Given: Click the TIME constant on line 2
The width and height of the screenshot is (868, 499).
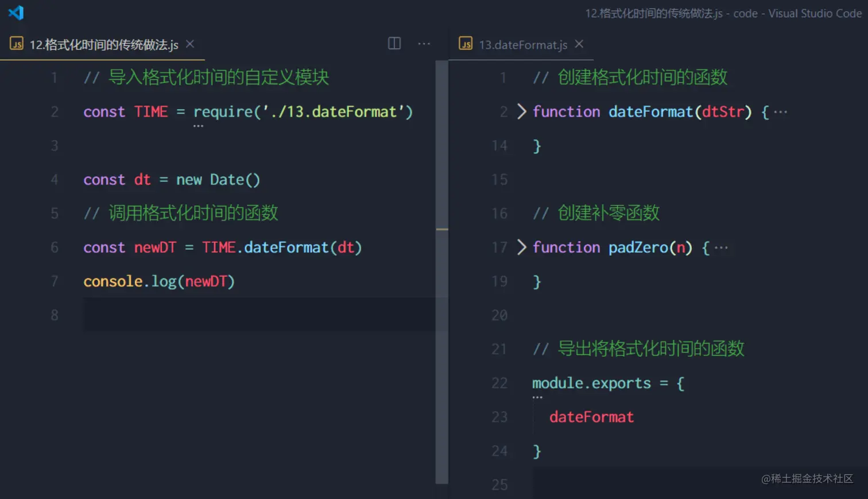Looking at the screenshot, I should pyautogui.click(x=151, y=111).
